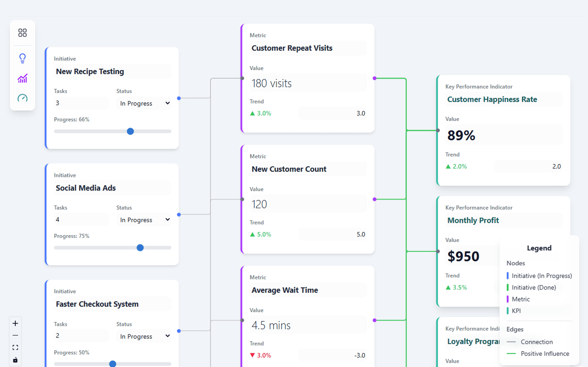
Task: Open Faster Checkout System status dropdown
Action: tap(144, 336)
